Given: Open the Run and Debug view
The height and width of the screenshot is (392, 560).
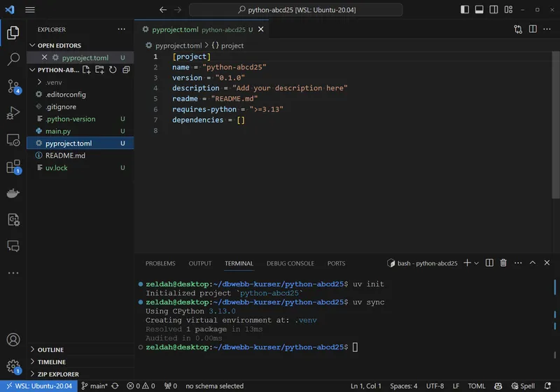Looking at the screenshot, I should click(13, 113).
